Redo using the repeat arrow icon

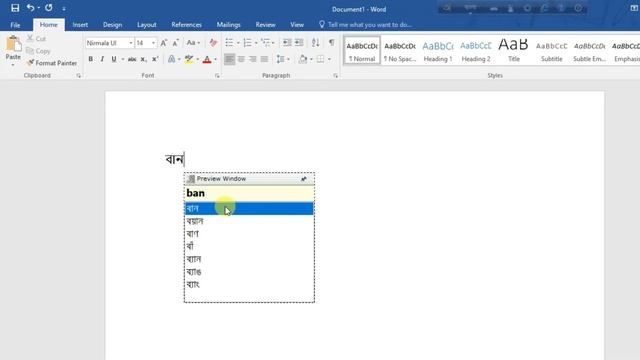[49, 8]
